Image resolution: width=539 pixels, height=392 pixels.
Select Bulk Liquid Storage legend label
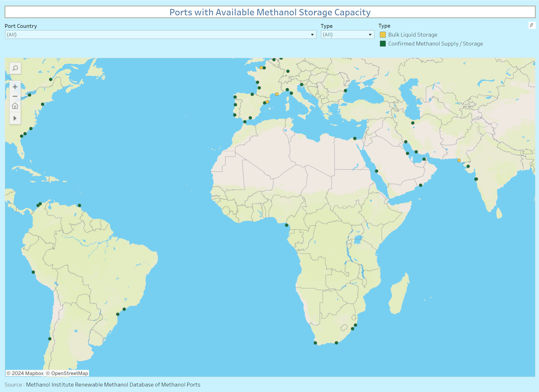[412, 35]
